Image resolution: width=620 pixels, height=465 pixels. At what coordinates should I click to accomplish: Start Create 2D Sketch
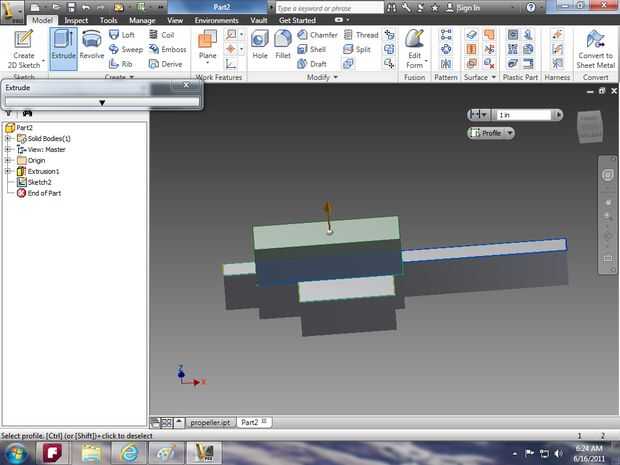(x=23, y=46)
